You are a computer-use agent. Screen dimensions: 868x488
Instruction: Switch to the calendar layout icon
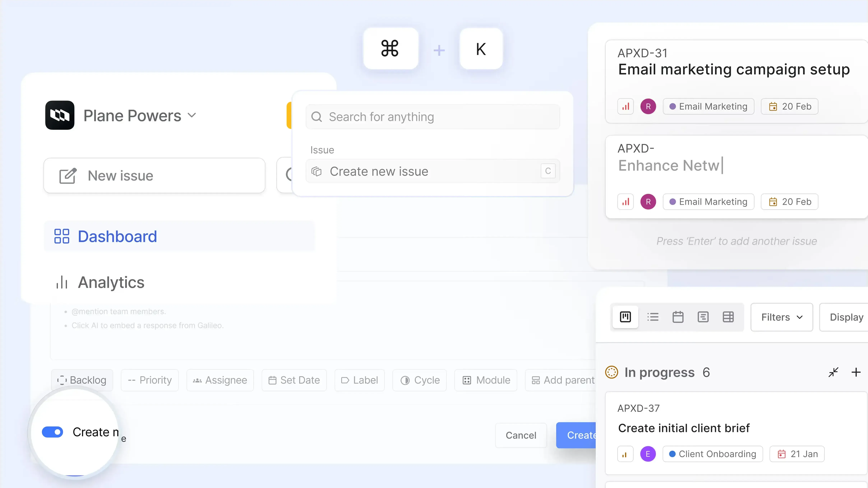pos(678,317)
